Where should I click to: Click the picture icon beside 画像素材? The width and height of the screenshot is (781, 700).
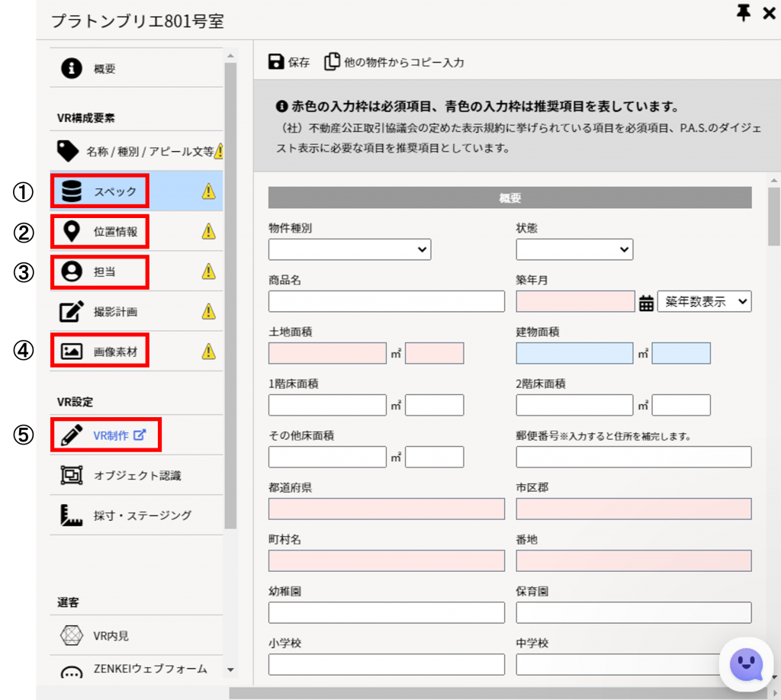click(x=72, y=352)
